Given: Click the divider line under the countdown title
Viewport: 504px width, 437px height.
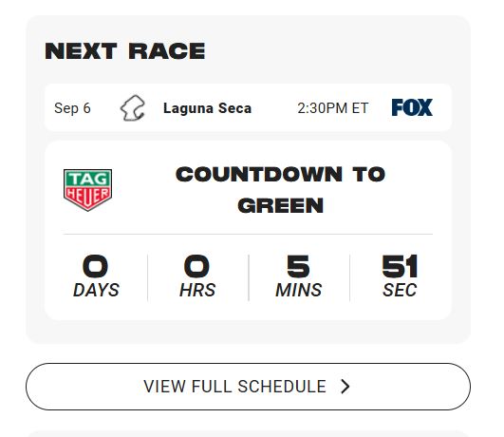Looking at the screenshot, I should tap(248, 235).
